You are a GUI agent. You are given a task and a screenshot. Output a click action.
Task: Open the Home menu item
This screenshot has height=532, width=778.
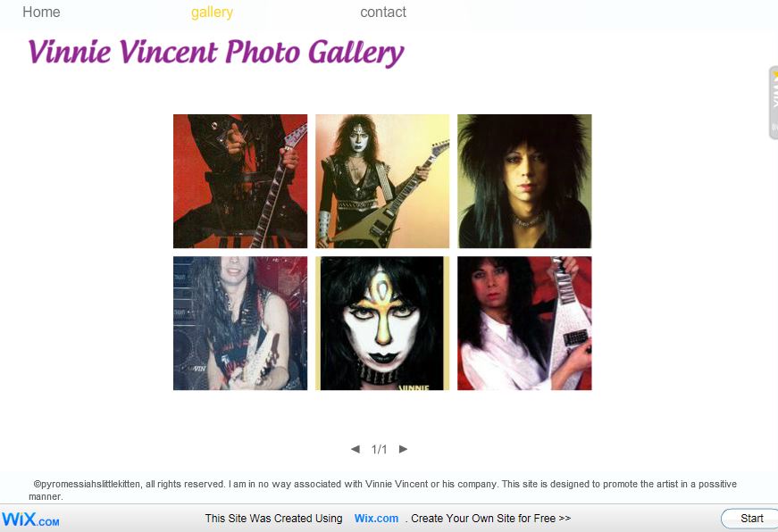(x=41, y=12)
